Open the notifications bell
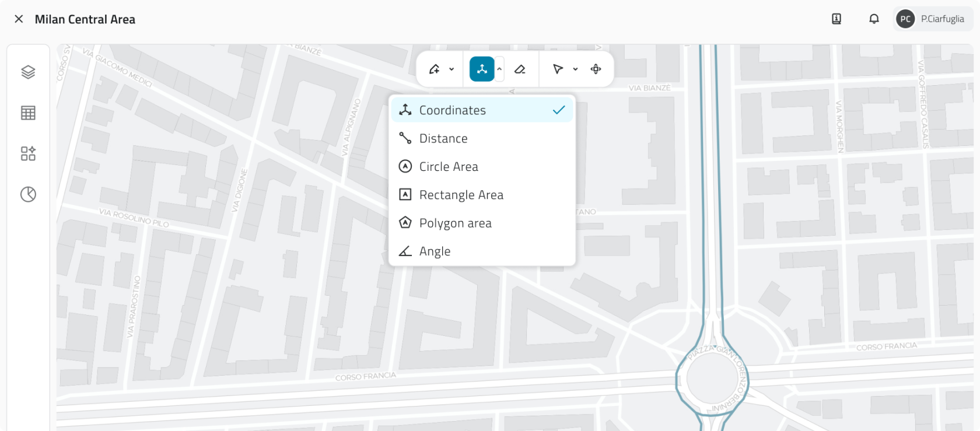Screen dimensions: 980x431 tap(873, 19)
